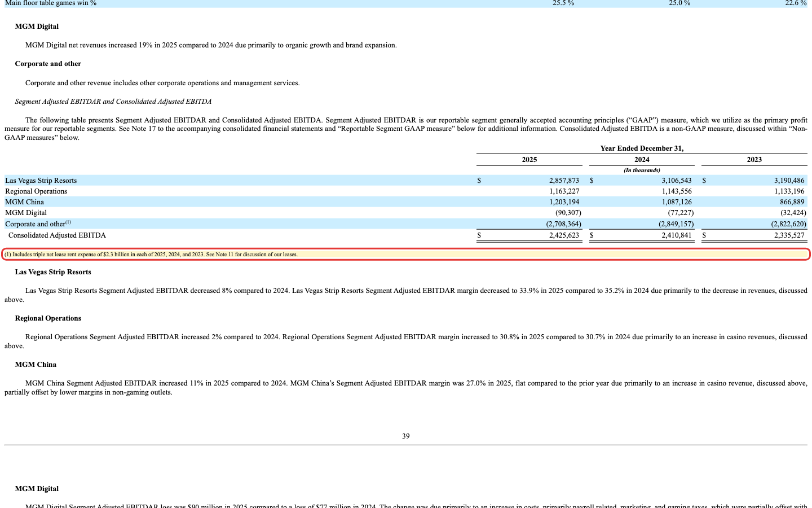This screenshot has width=812, height=508.
Task: Click the 2023 column header
Action: pos(754,160)
